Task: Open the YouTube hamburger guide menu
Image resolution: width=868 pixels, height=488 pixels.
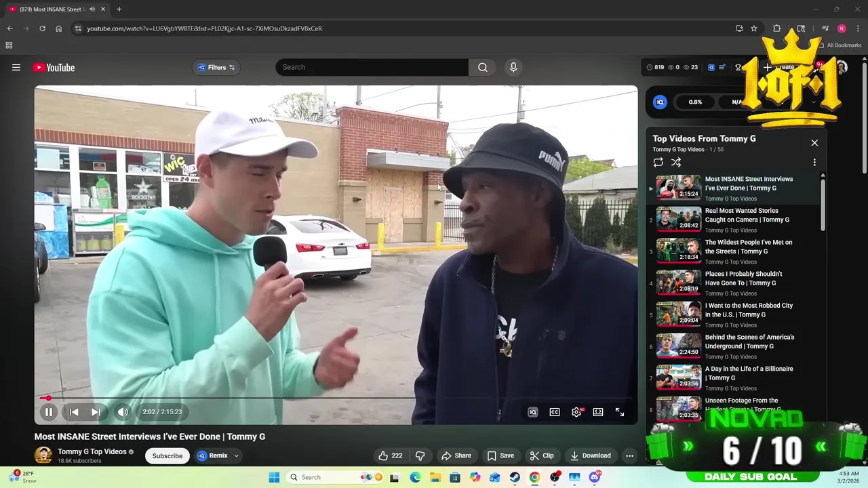Action: click(x=16, y=67)
